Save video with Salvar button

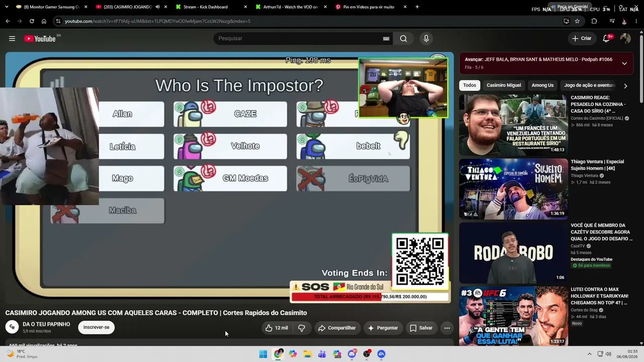pos(421,328)
